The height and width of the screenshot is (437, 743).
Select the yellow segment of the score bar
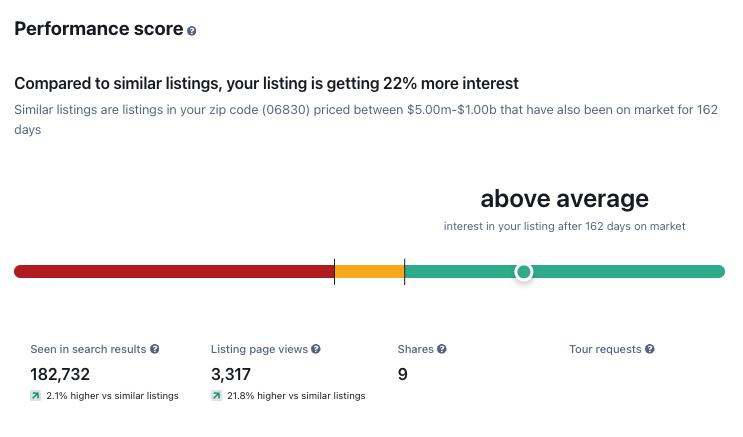pyautogui.click(x=369, y=272)
